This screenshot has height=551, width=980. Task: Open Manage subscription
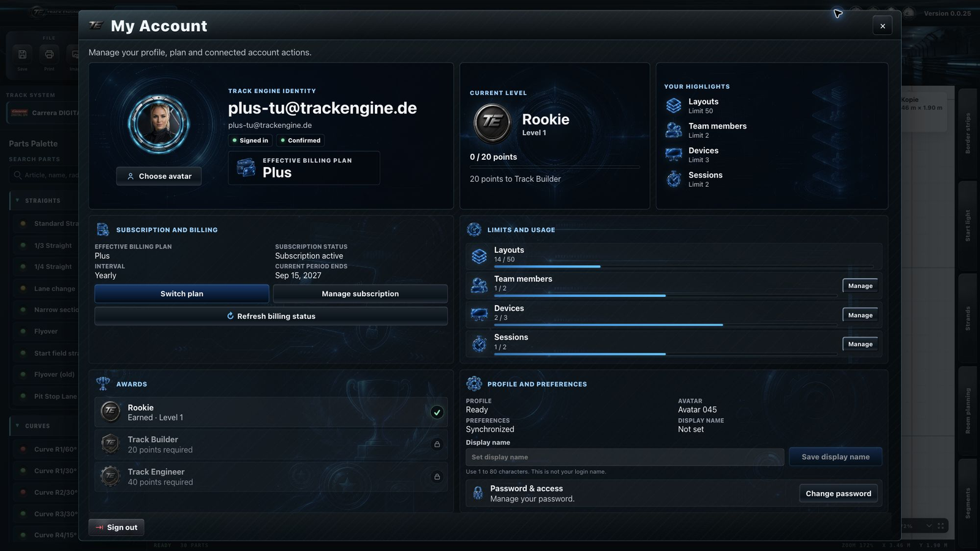pyautogui.click(x=360, y=294)
